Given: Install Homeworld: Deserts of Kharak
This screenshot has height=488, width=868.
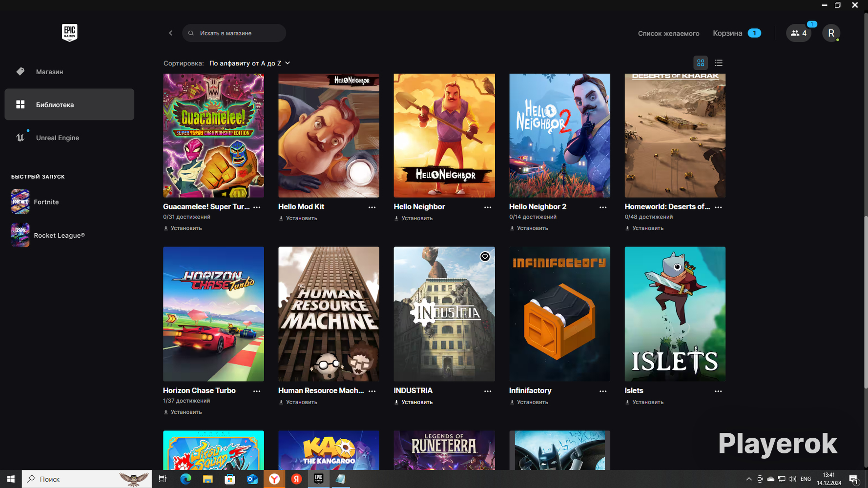Looking at the screenshot, I should (x=644, y=228).
